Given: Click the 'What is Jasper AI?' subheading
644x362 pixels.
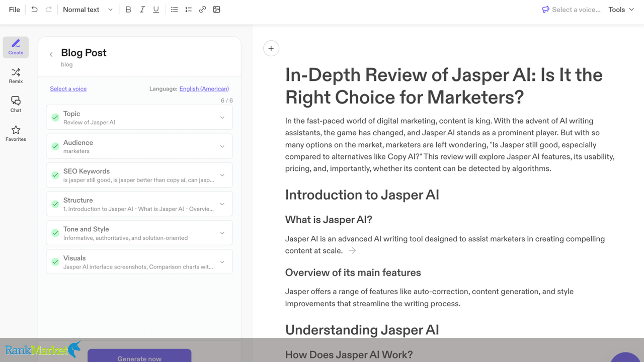Looking at the screenshot, I should click(329, 220).
